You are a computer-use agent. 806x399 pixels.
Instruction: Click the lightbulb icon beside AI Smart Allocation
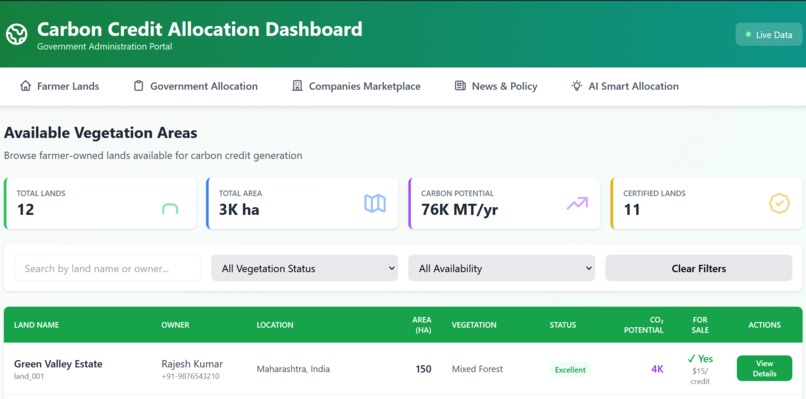[x=577, y=86]
